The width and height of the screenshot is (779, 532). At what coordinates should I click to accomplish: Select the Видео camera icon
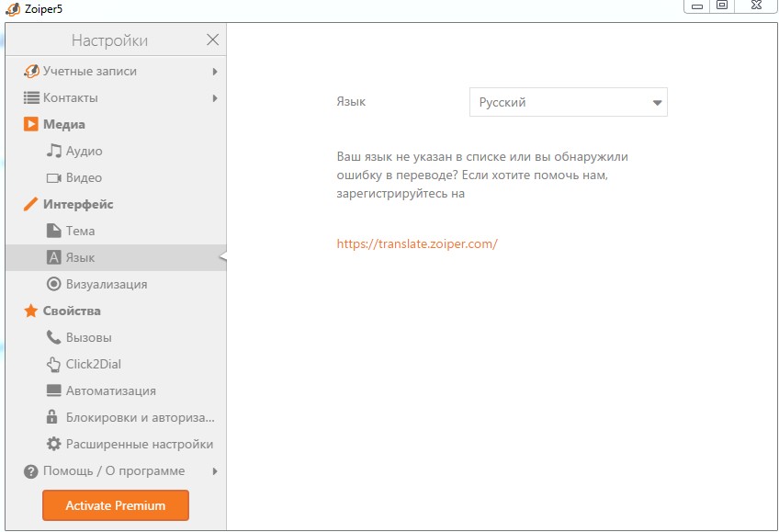point(53,178)
